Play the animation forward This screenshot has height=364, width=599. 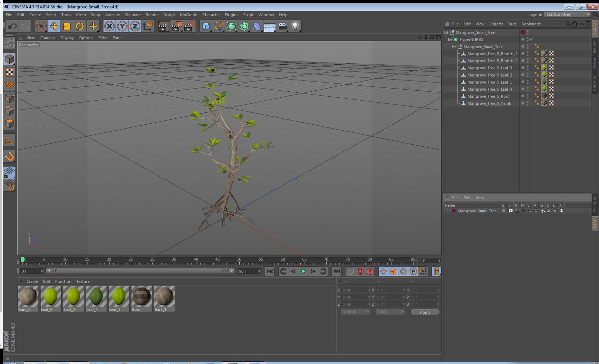pos(303,271)
